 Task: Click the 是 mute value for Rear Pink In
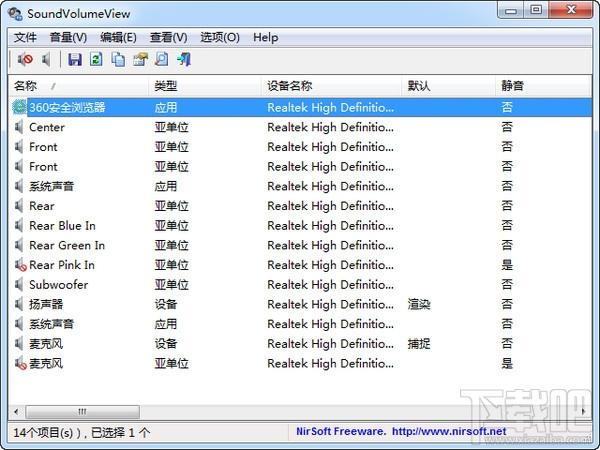507,265
